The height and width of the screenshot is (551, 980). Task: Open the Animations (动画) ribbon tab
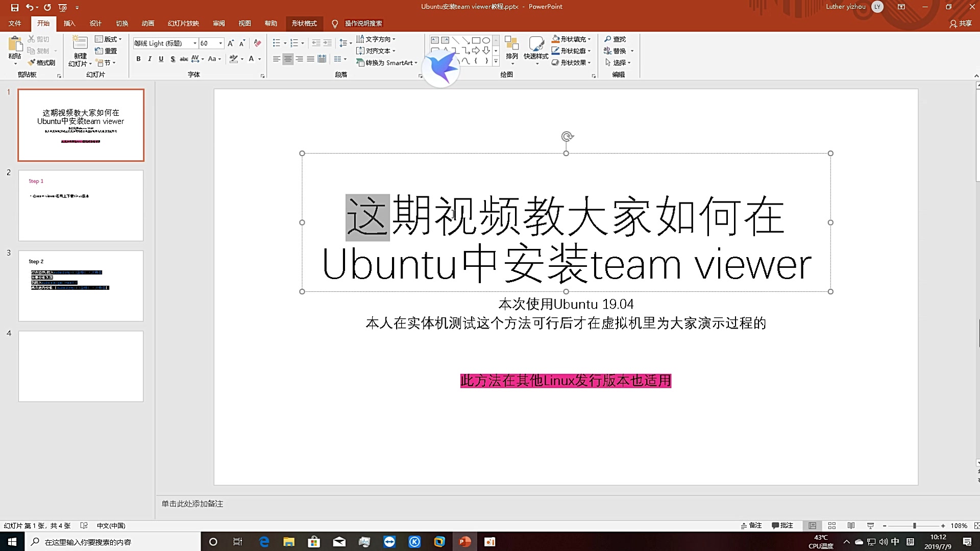(148, 23)
